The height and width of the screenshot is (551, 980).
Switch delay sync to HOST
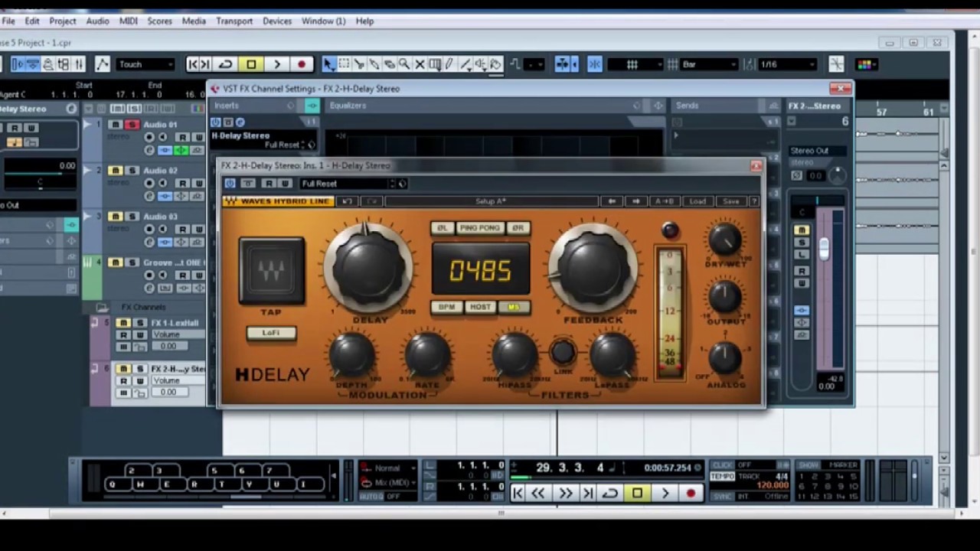[x=480, y=307]
